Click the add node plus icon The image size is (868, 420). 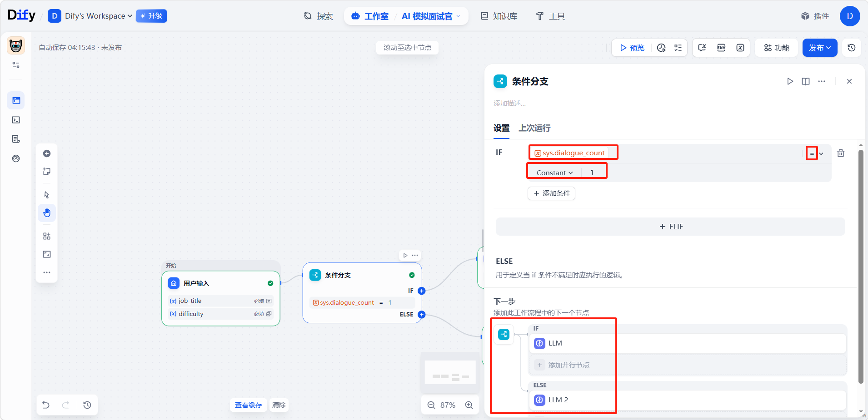(47, 153)
